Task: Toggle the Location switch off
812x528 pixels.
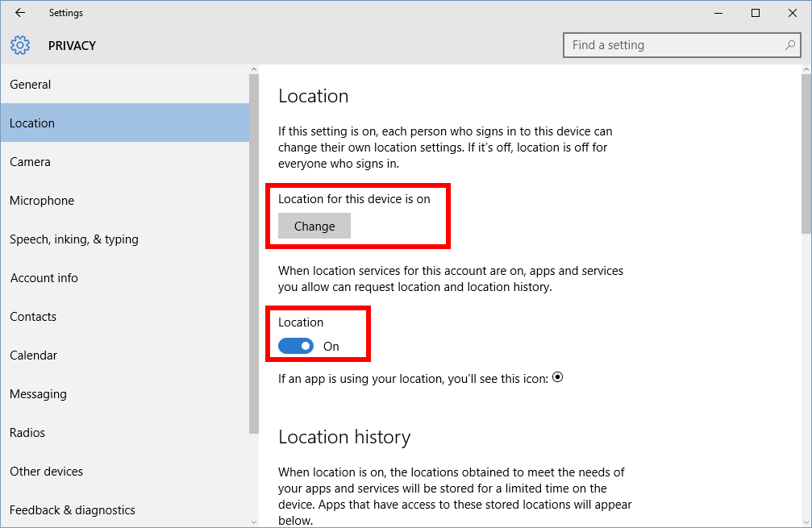Action: pyautogui.click(x=296, y=346)
